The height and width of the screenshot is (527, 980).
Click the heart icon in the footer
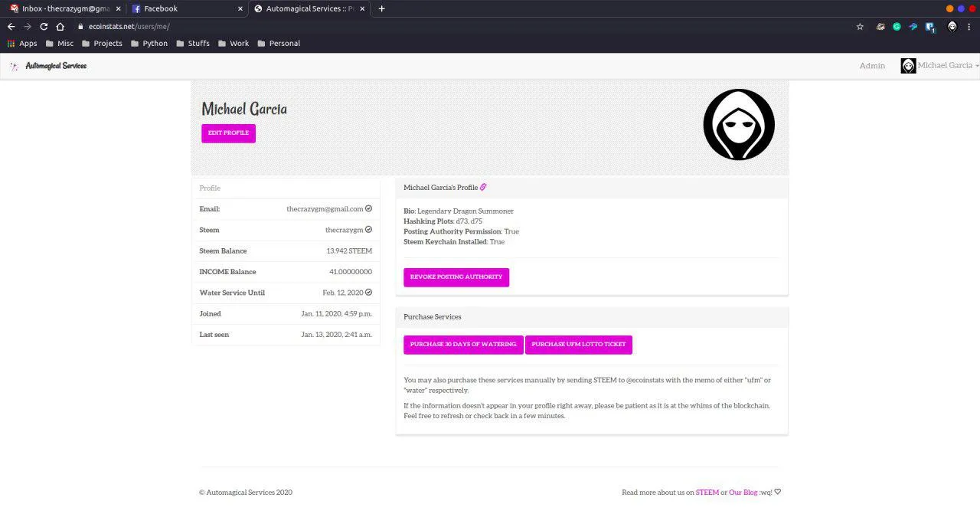pyautogui.click(x=778, y=492)
